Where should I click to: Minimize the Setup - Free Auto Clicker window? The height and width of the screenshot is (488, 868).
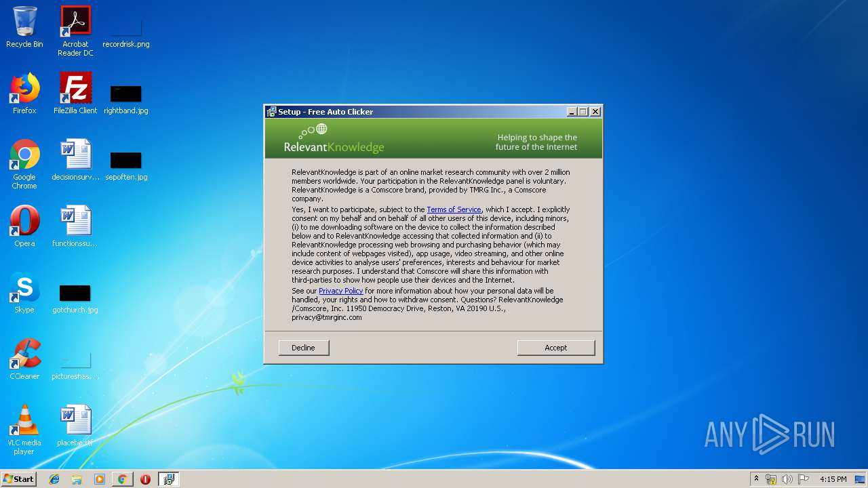572,112
